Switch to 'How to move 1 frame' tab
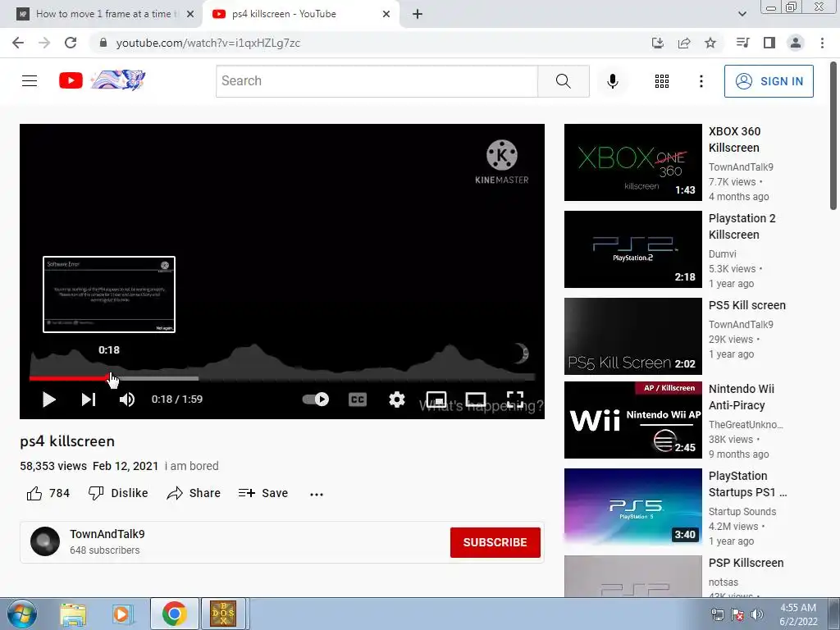The height and width of the screenshot is (630, 840). [102, 14]
